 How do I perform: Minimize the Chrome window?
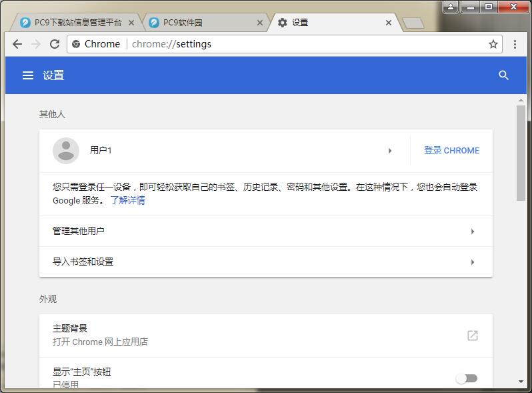(x=470, y=7)
